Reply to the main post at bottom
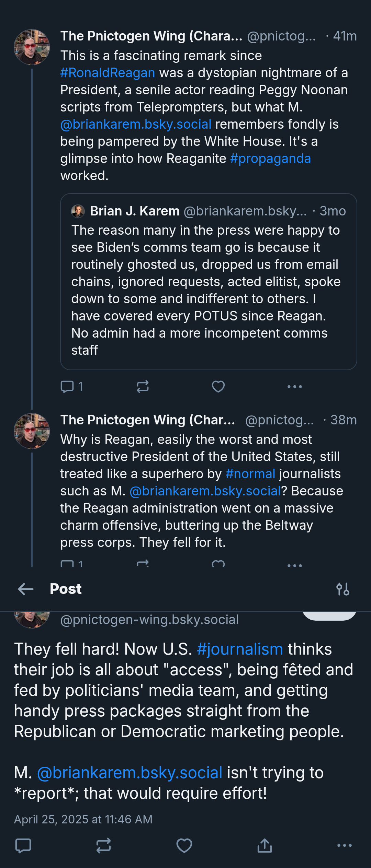 (x=23, y=846)
